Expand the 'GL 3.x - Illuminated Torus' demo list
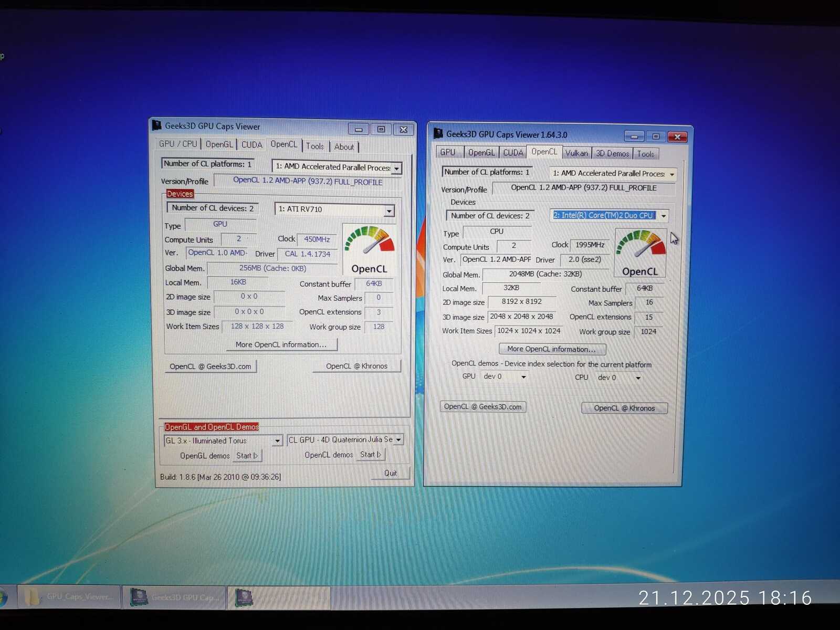 tap(278, 441)
